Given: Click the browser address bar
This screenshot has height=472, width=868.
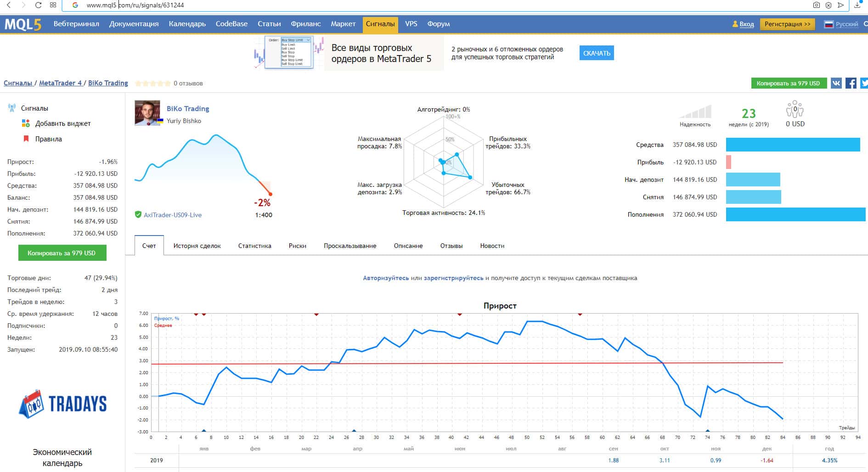Looking at the screenshot, I should coord(413,5).
